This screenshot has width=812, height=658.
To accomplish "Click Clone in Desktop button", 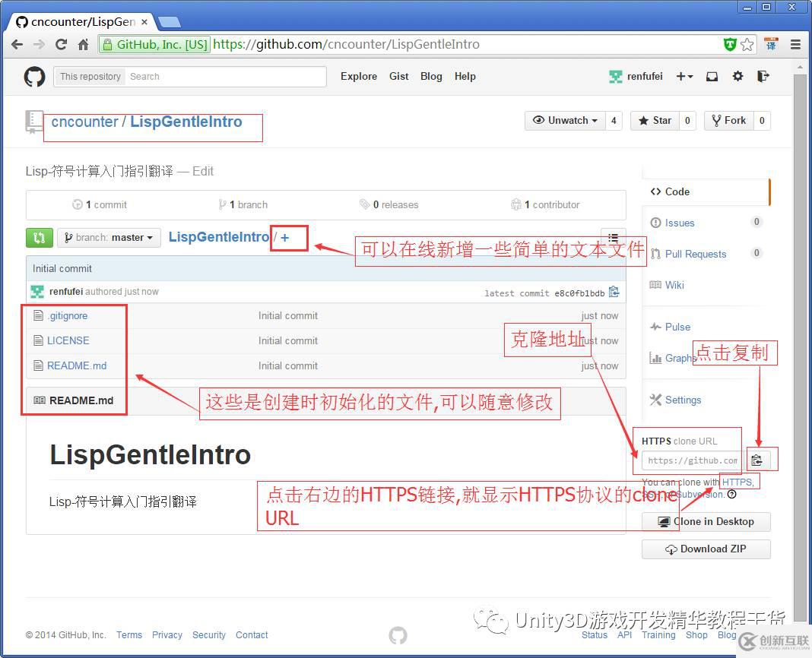I will 706,522.
